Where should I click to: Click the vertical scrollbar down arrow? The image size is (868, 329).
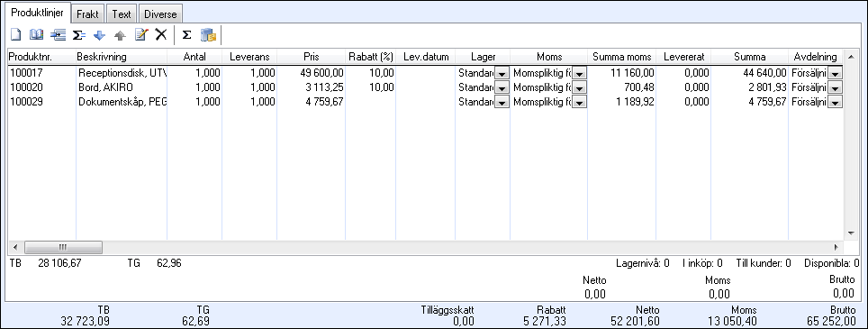pyautogui.click(x=852, y=233)
